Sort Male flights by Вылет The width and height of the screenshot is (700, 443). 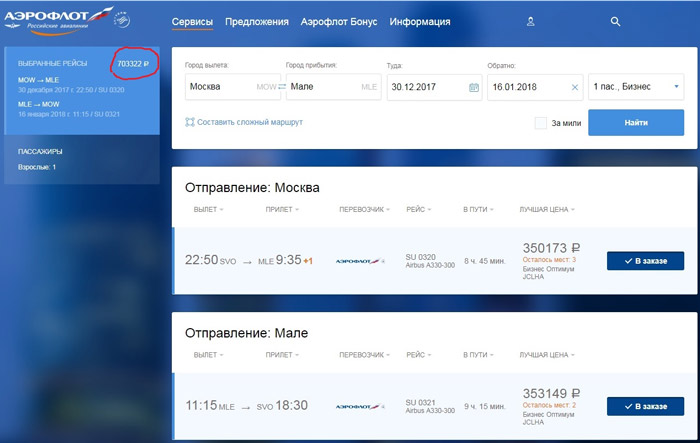[208, 355]
